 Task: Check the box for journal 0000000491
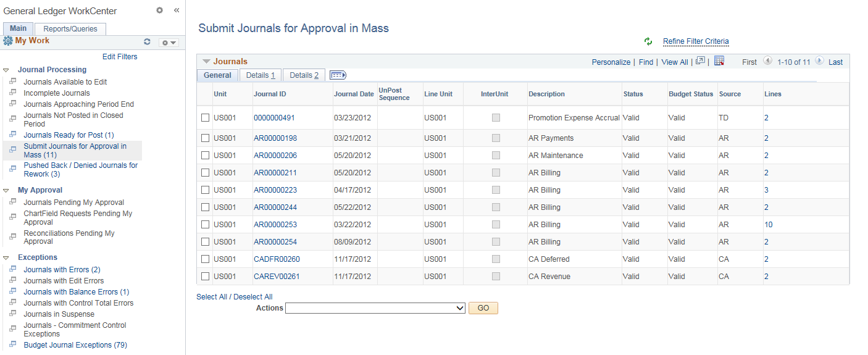pos(206,117)
